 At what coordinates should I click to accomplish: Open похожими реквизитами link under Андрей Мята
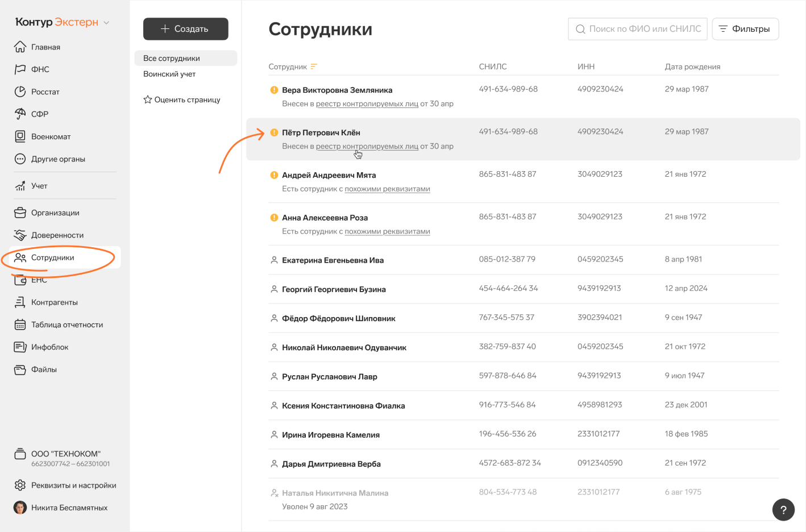click(387, 189)
